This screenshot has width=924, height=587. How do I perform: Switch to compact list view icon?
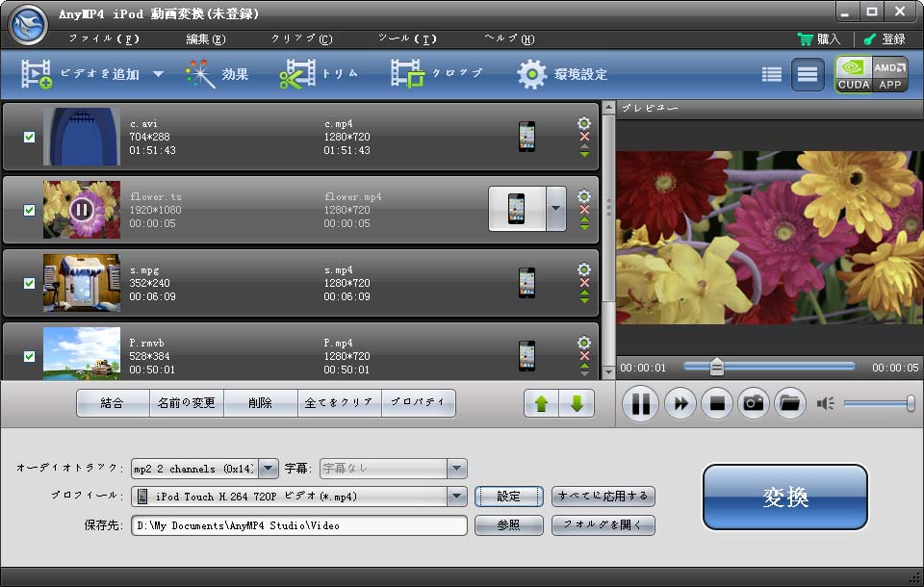771,74
